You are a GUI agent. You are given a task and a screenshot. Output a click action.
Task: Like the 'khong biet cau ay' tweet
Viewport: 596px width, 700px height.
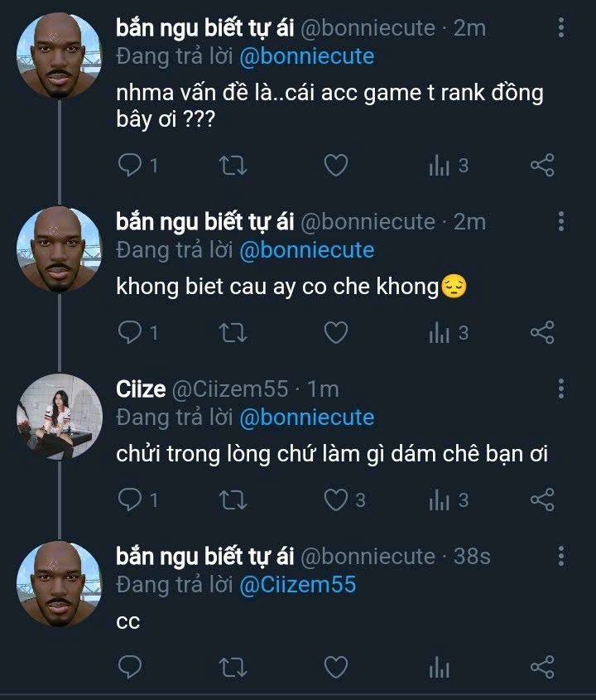335,332
